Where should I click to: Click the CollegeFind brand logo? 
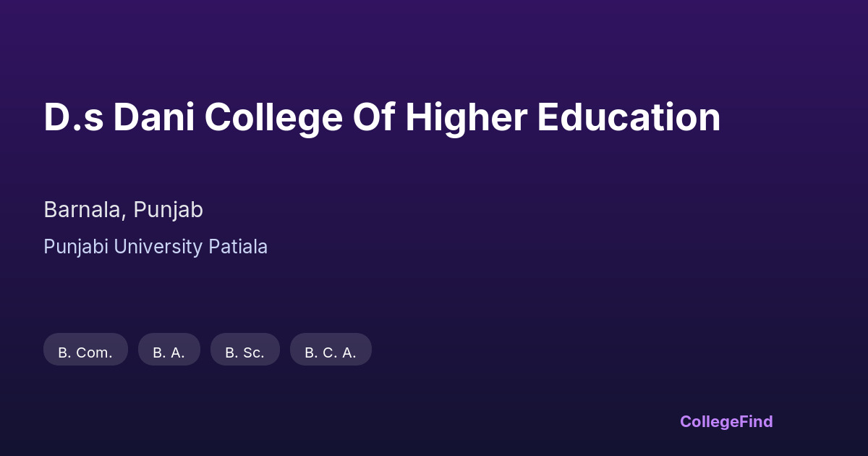pos(726,421)
